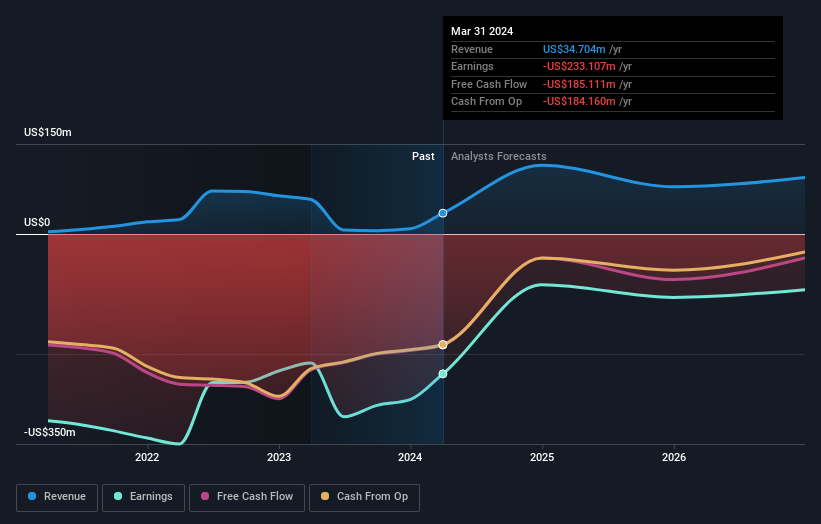Screen dimensions: 821x524
Task: Click the 2024 x-axis label
Action: tap(410, 457)
